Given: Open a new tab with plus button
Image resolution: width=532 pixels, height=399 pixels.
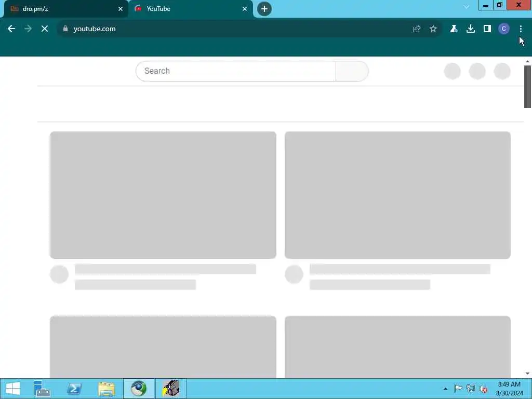Looking at the screenshot, I should (264, 9).
